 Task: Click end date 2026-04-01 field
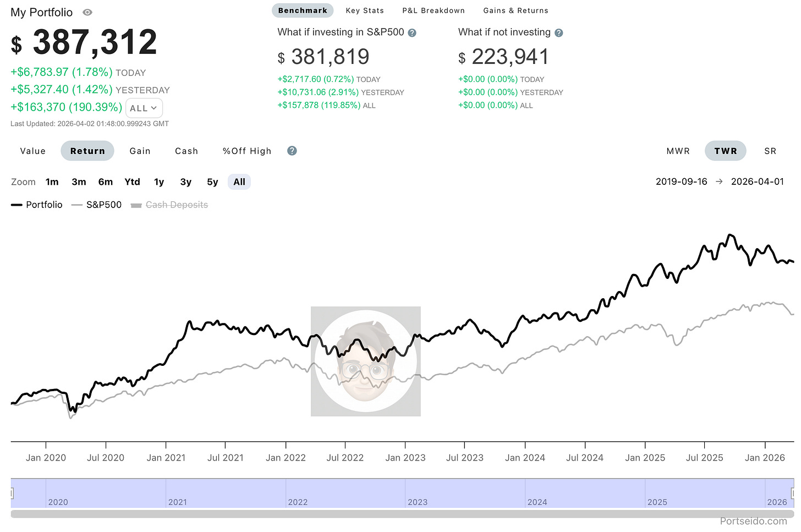click(758, 182)
